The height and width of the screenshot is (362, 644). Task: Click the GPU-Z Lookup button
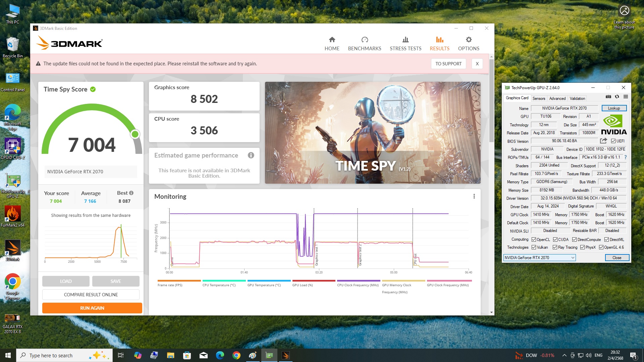pos(614,108)
